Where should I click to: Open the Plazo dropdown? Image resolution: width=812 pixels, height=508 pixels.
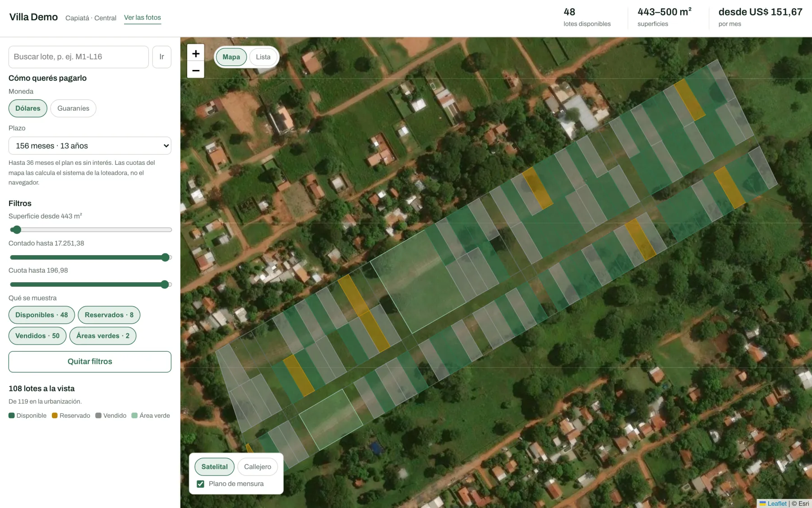click(90, 146)
